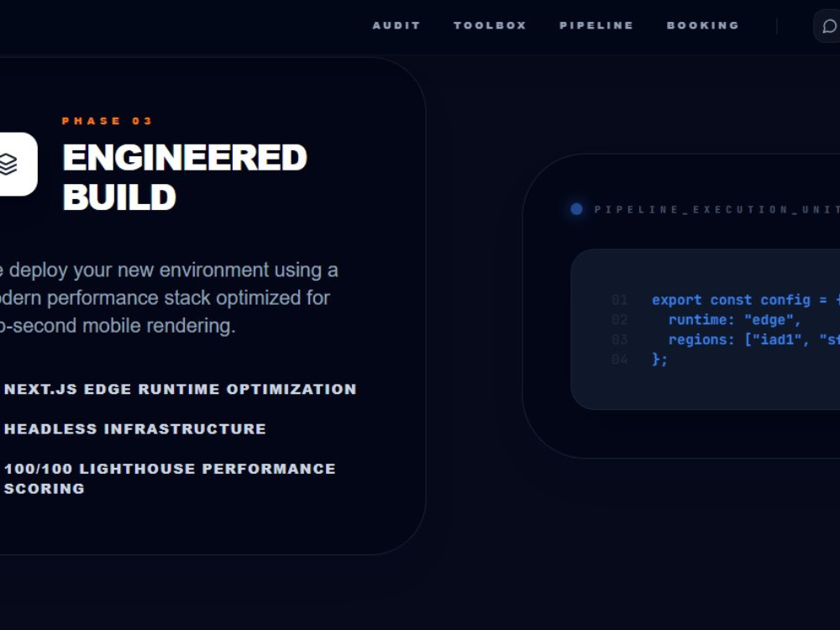Click the paragraph about mobile rendering
The width and height of the screenshot is (840, 630).
pyautogui.click(x=169, y=298)
